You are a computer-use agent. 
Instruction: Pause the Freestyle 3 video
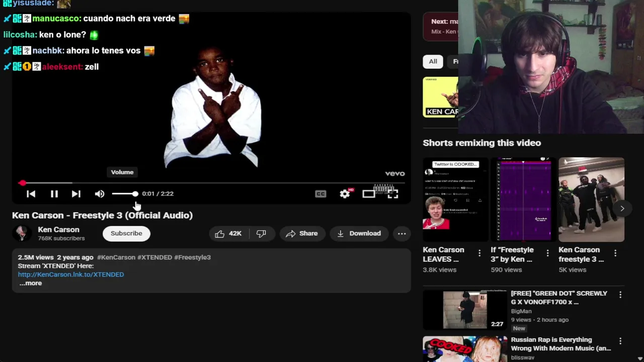[x=54, y=194]
